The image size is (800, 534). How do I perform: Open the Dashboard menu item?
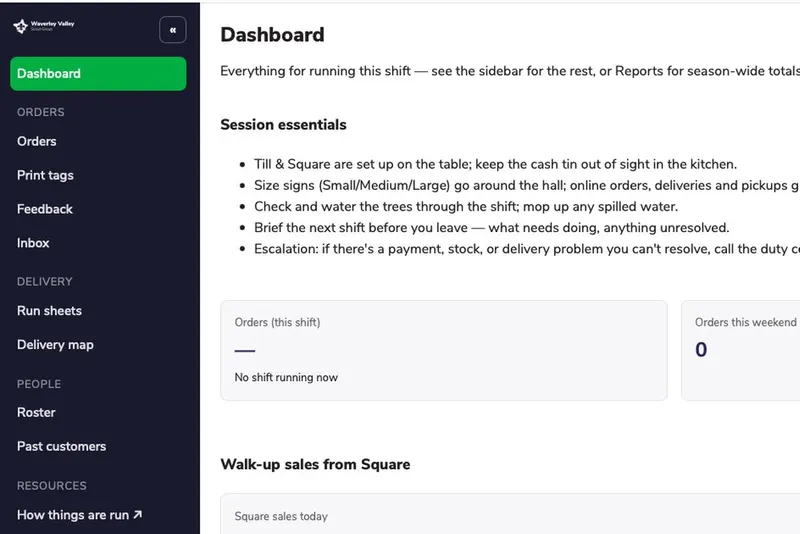tap(98, 73)
